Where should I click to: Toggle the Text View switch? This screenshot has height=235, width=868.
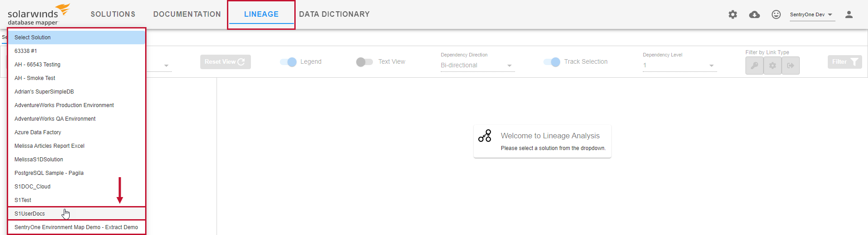point(364,62)
